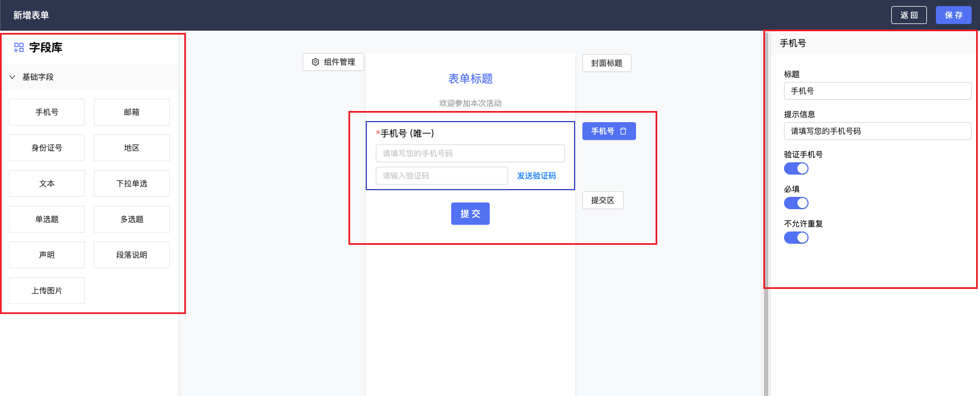Add the 邮箱 field from the library
The width and height of the screenshot is (980, 396).
pos(132,112)
